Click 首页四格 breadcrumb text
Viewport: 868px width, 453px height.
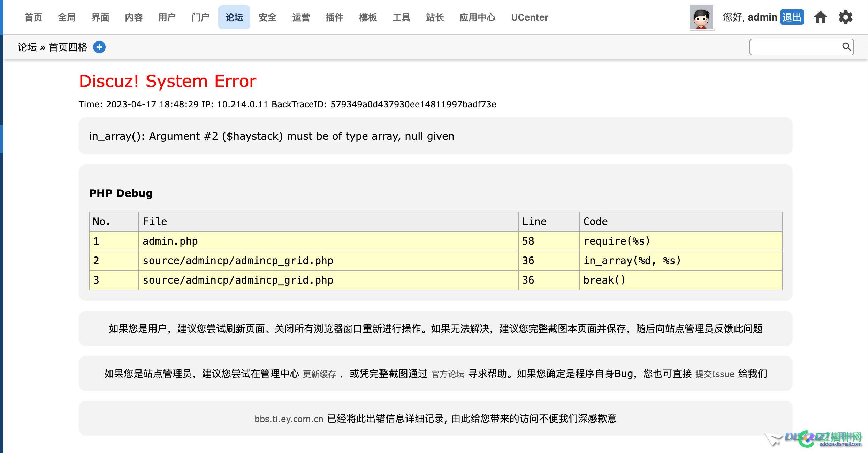click(x=68, y=47)
